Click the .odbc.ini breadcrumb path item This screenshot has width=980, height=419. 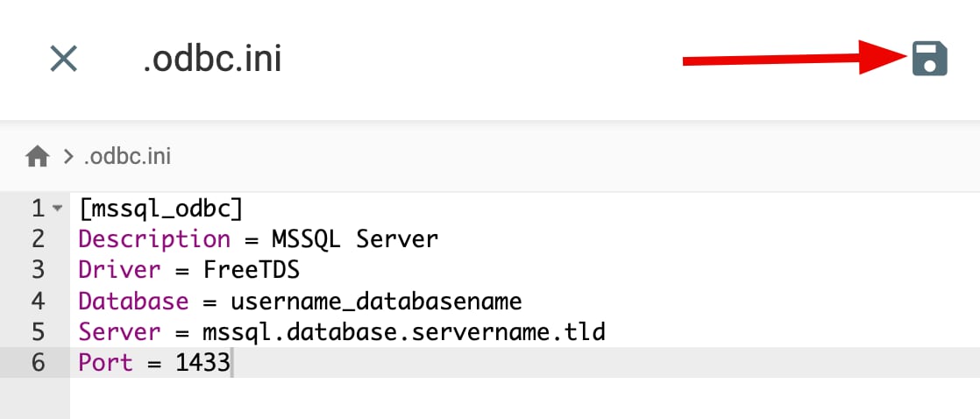[127, 157]
